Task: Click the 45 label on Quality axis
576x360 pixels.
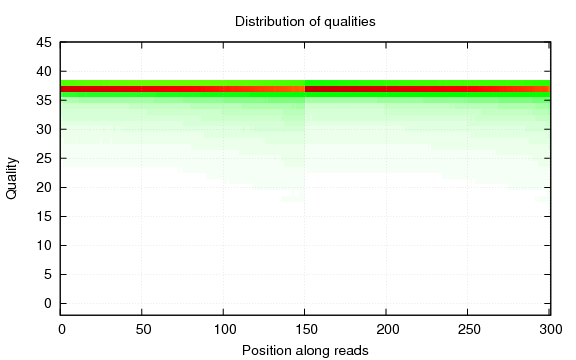Action: coord(44,43)
